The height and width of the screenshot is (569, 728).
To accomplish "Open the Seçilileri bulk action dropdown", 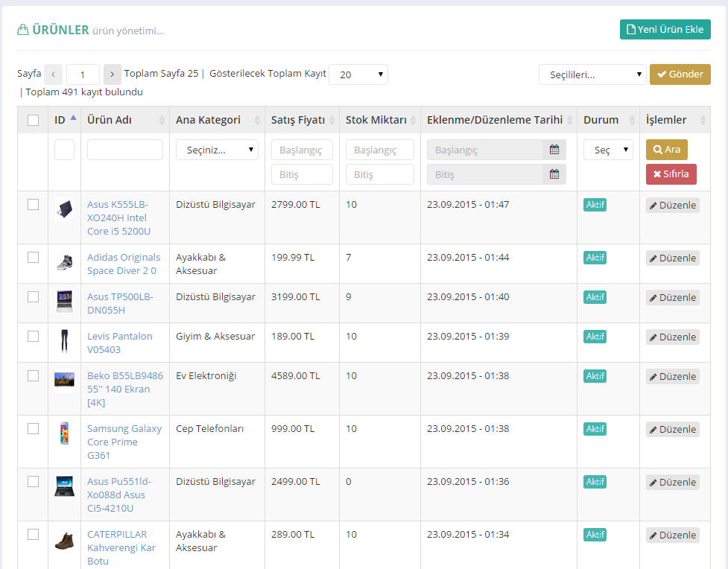I will click(592, 74).
